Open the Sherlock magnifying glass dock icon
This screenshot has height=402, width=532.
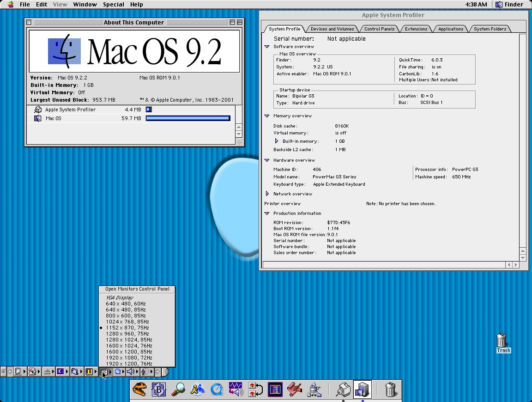click(178, 390)
